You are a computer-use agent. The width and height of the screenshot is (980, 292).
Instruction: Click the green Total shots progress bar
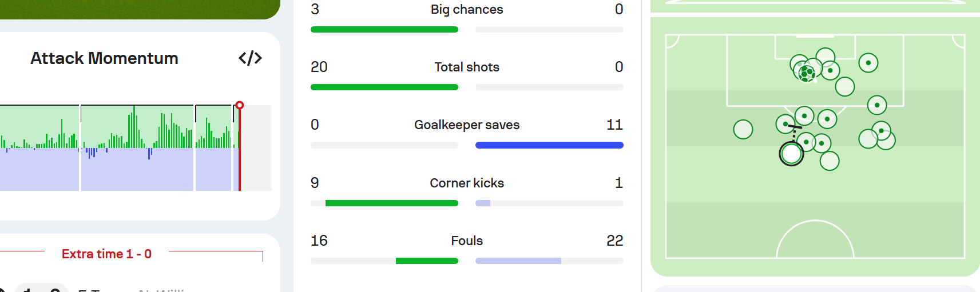click(x=384, y=87)
